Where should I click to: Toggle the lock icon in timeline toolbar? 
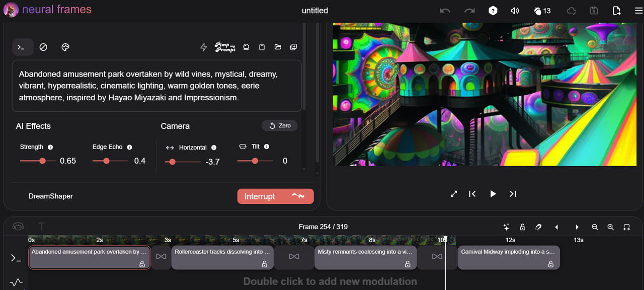tap(522, 227)
